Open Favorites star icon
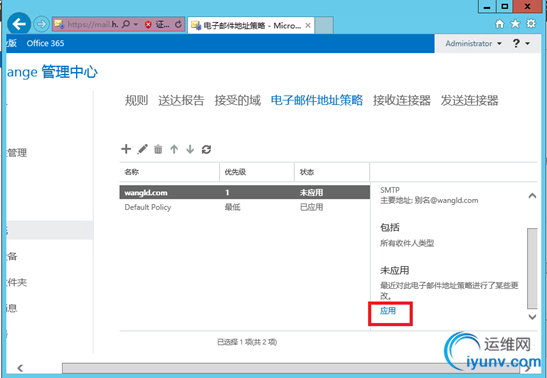 click(515, 24)
